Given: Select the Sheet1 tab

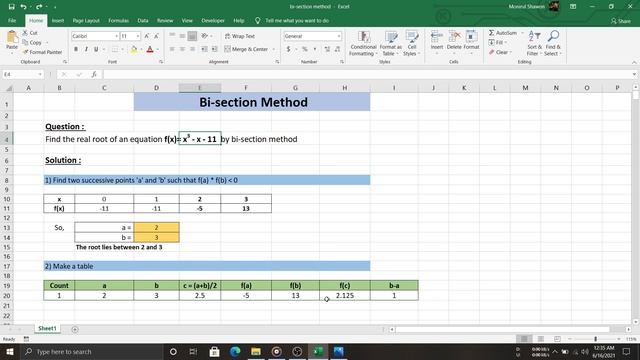Looking at the screenshot, I should click(x=47, y=329).
